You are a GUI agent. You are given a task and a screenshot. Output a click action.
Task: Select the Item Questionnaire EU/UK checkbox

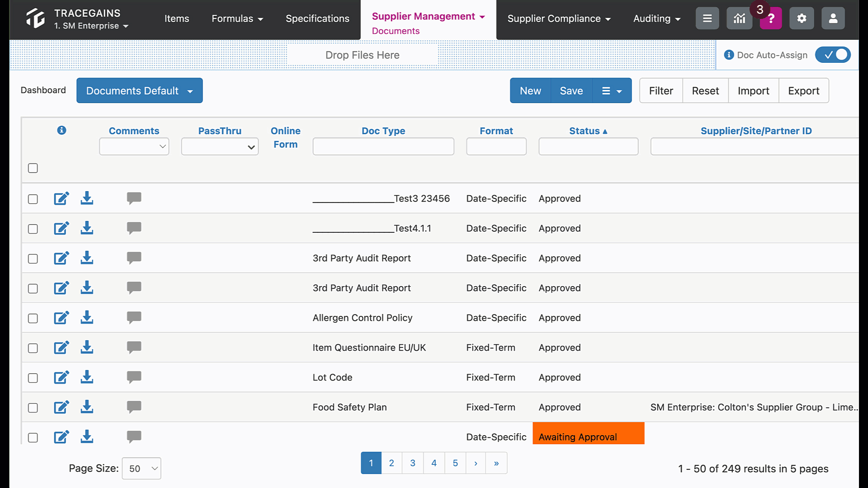tap(33, 348)
